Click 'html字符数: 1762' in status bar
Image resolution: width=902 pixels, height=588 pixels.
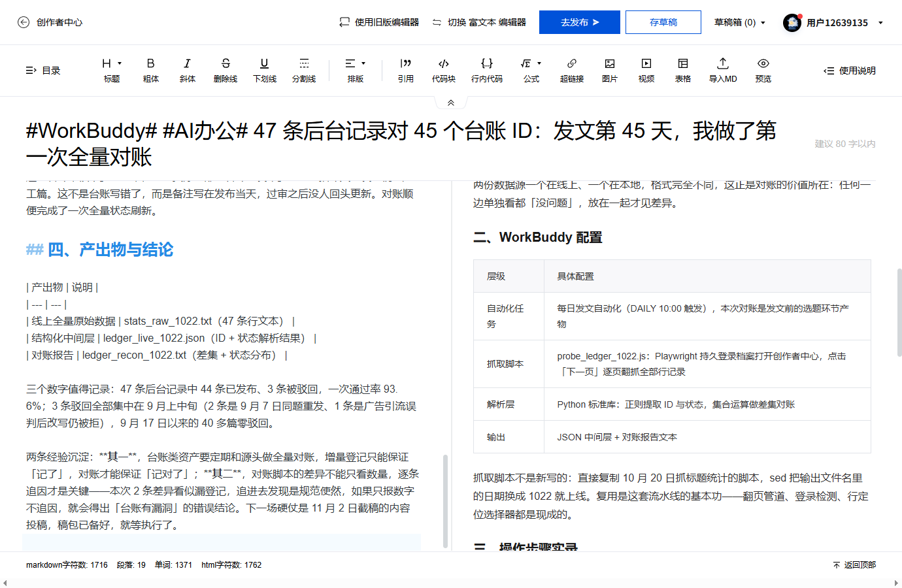point(231,565)
